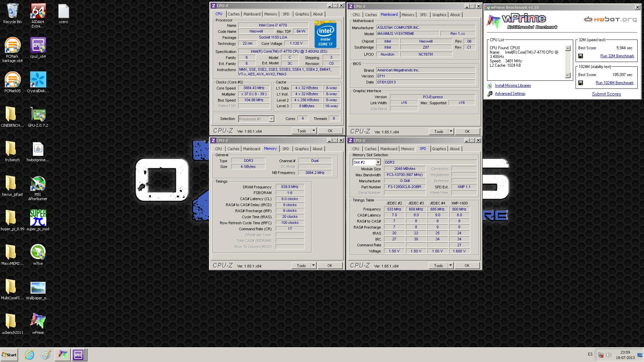Click the wPrime taskbar button
Viewport: 644px width, 362px height.
(x=62, y=355)
